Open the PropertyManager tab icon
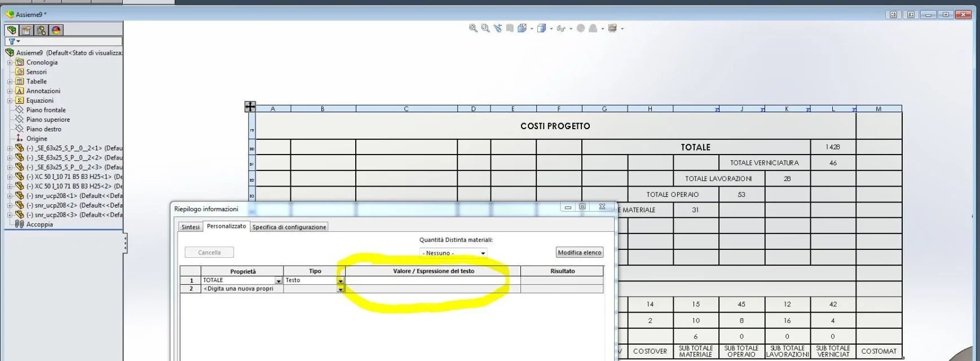 (x=26, y=30)
